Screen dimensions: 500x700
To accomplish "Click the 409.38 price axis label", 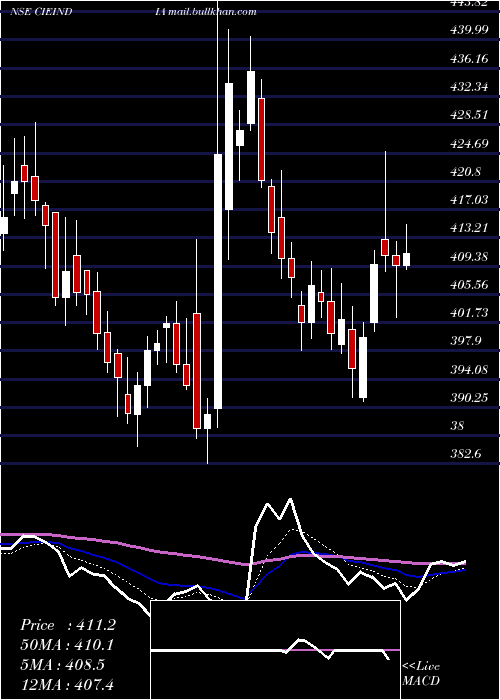I will [468, 257].
